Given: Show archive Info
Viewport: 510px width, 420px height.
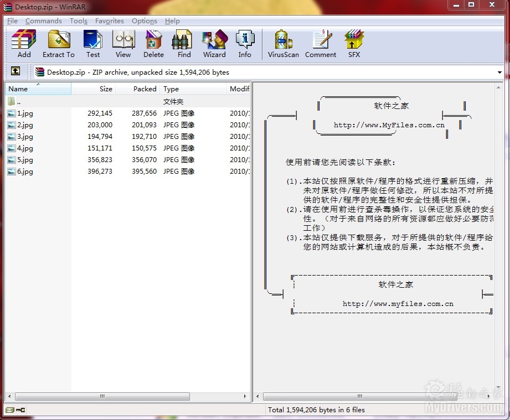Looking at the screenshot, I should coord(245,44).
